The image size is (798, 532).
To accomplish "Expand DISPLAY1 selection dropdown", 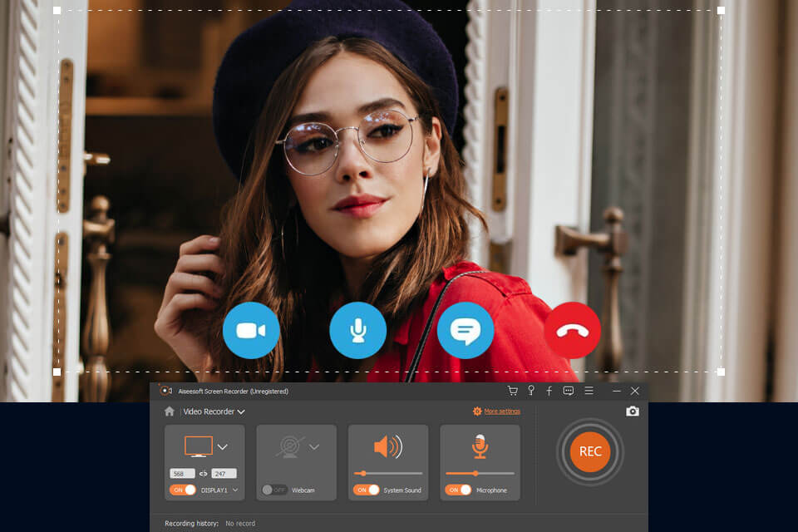I will 235,490.
